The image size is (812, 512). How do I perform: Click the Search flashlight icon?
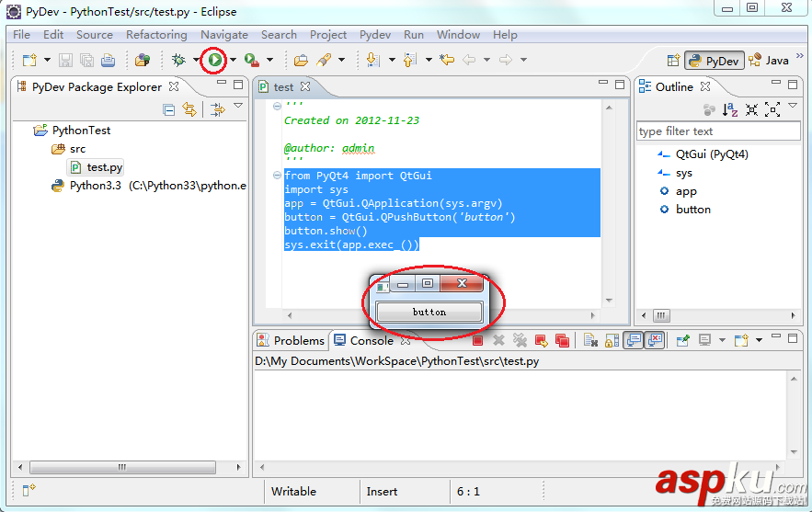325,60
